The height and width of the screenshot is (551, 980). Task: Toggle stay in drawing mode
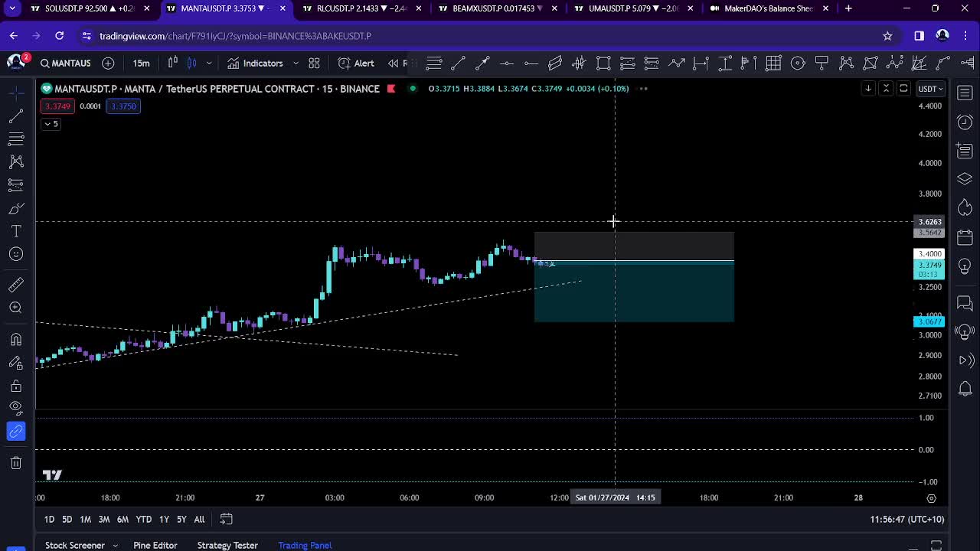coord(16,363)
